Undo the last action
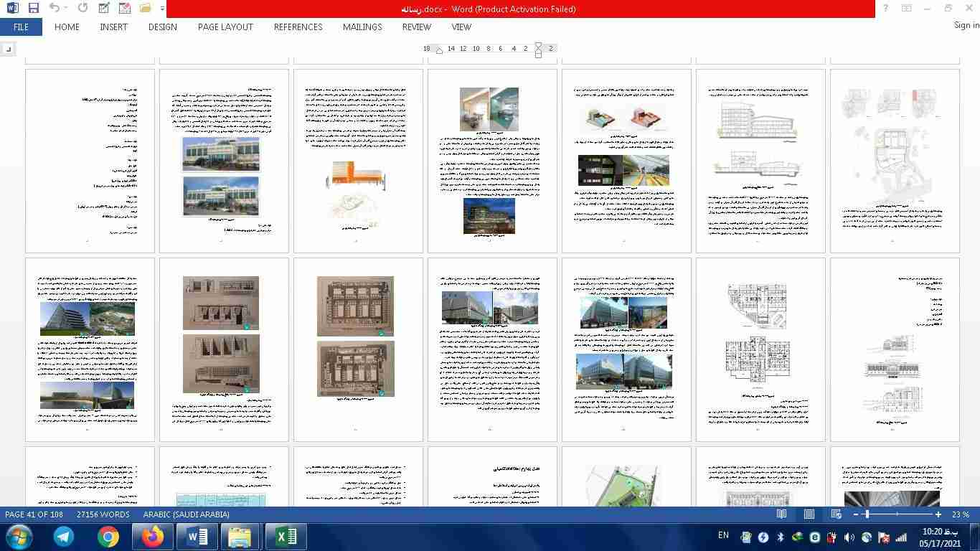The width and height of the screenshot is (980, 551). [x=55, y=9]
